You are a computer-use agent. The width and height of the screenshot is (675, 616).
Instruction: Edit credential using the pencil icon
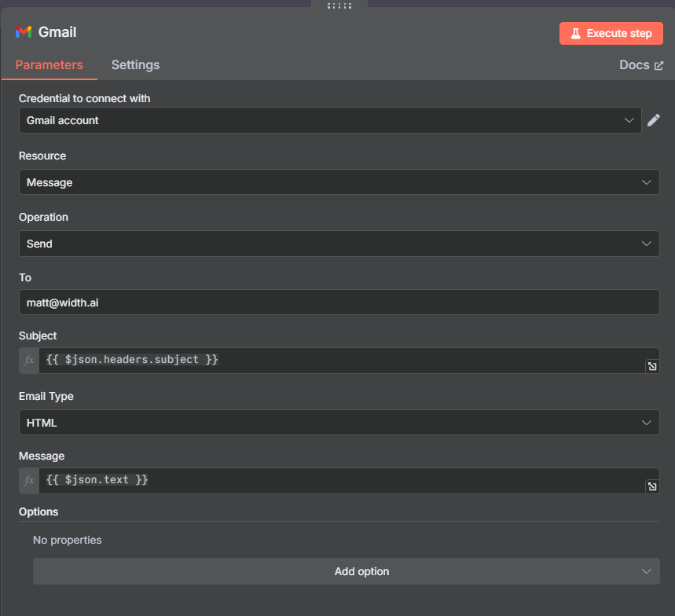654,120
